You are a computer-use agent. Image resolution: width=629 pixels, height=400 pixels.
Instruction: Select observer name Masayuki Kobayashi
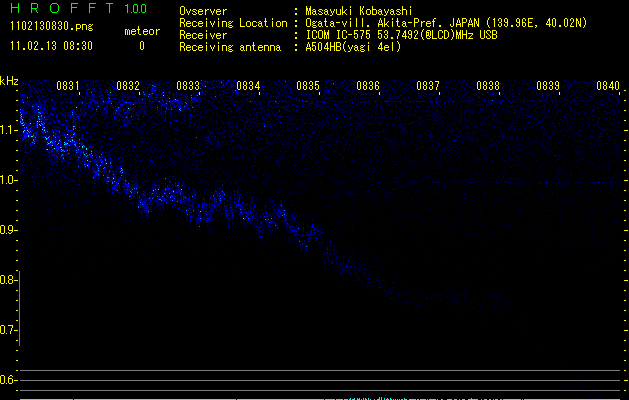click(x=359, y=11)
